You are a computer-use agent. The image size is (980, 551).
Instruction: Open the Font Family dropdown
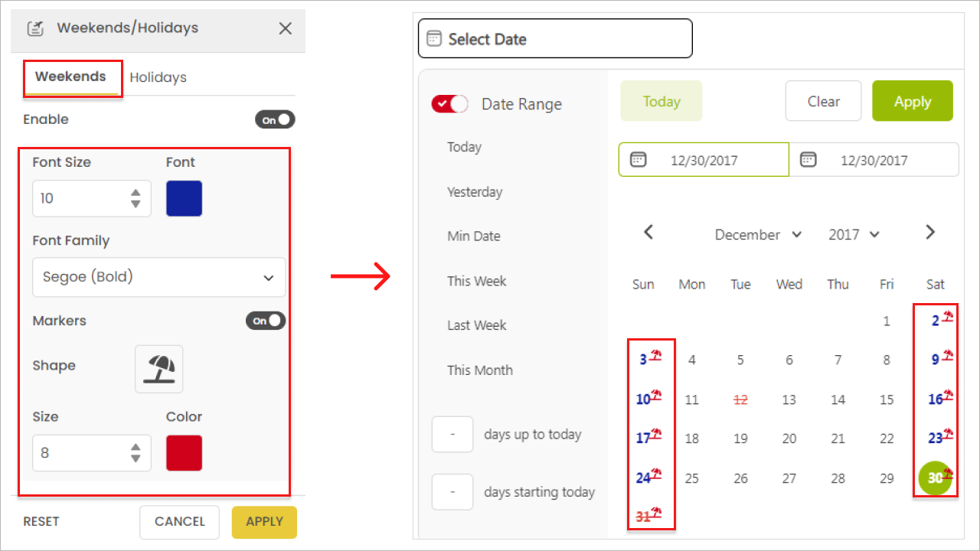pos(158,277)
